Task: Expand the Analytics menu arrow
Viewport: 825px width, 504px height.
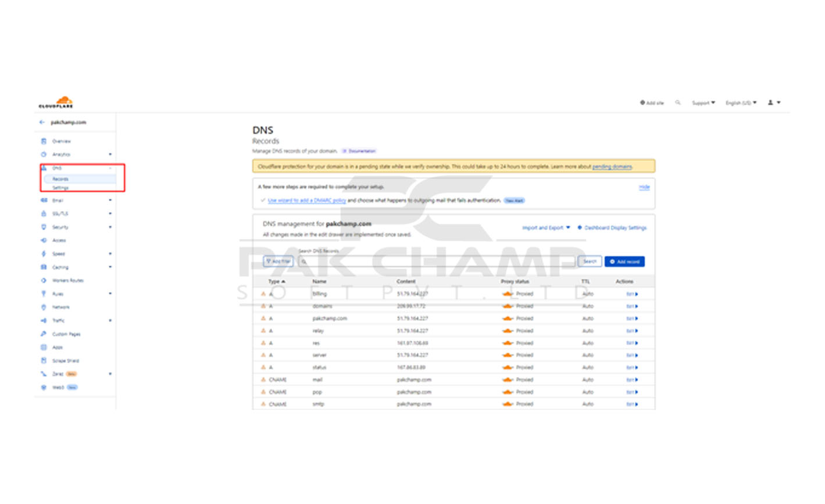Action: pos(110,155)
